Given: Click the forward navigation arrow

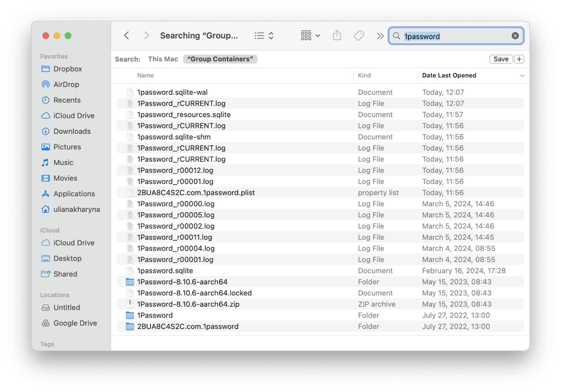Looking at the screenshot, I should tap(146, 36).
